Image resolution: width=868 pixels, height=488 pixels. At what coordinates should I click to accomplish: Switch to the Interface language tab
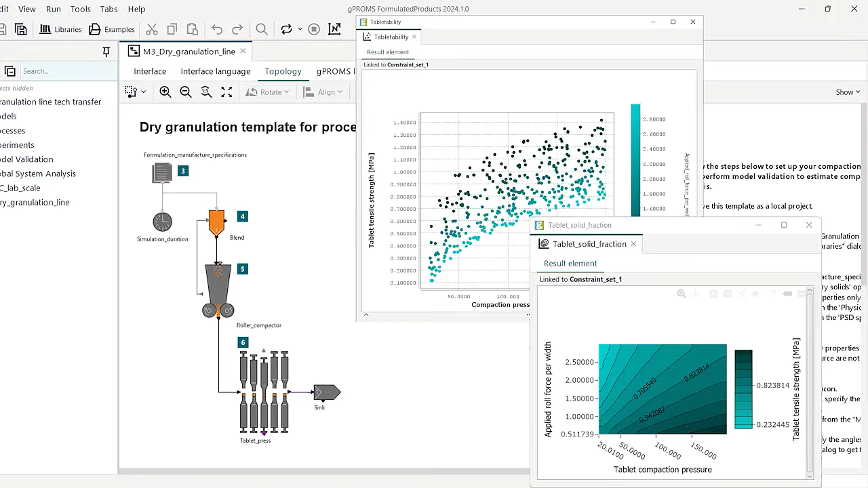216,71
